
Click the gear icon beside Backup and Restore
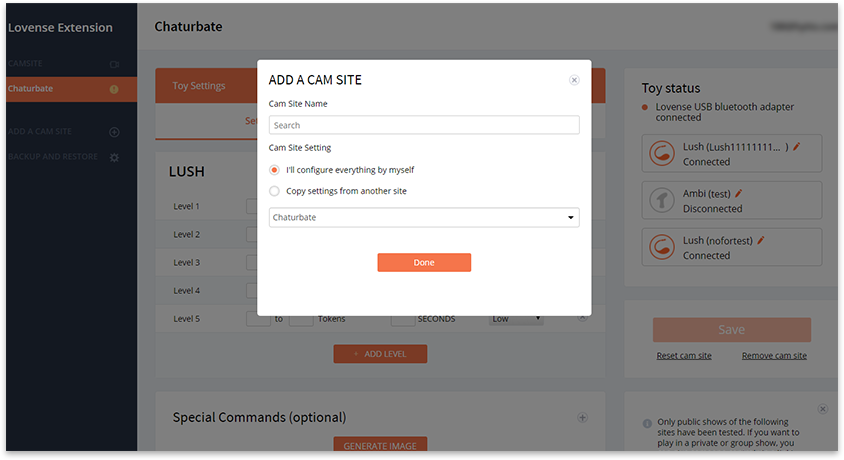pos(114,158)
